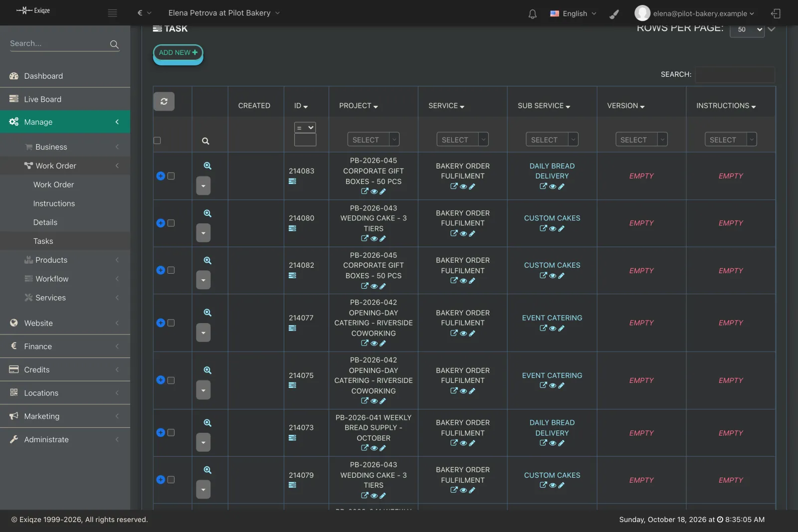Click the ADD NEW button
The image size is (798, 532).
[x=178, y=53]
